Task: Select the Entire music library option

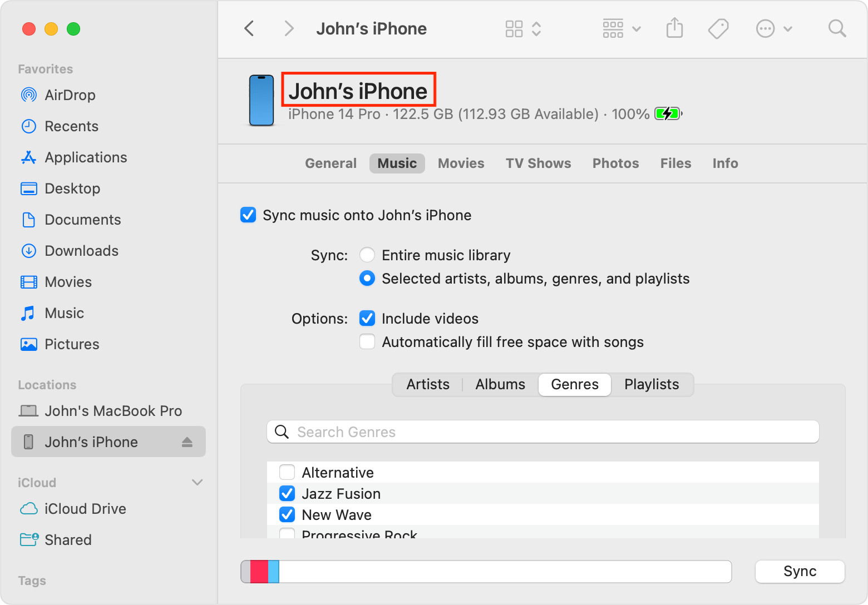Action: [367, 255]
